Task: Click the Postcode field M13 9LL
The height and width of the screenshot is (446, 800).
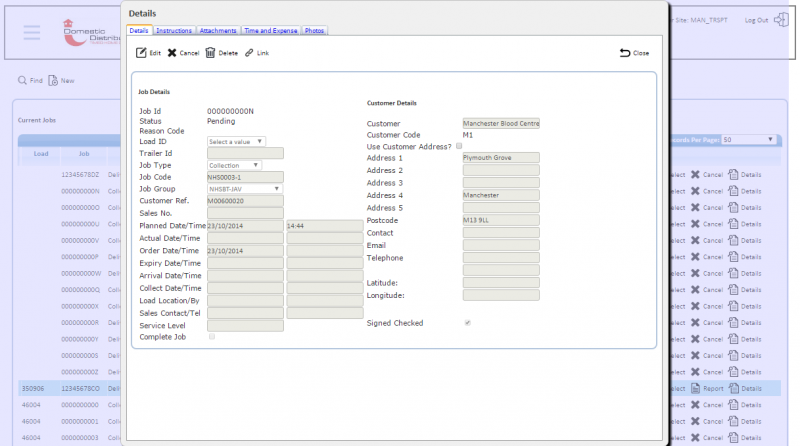Action: click(501, 220)
